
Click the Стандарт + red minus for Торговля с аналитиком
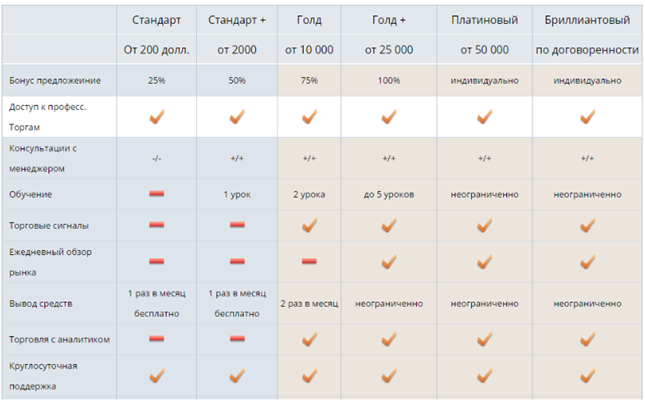tap(237, 339)
